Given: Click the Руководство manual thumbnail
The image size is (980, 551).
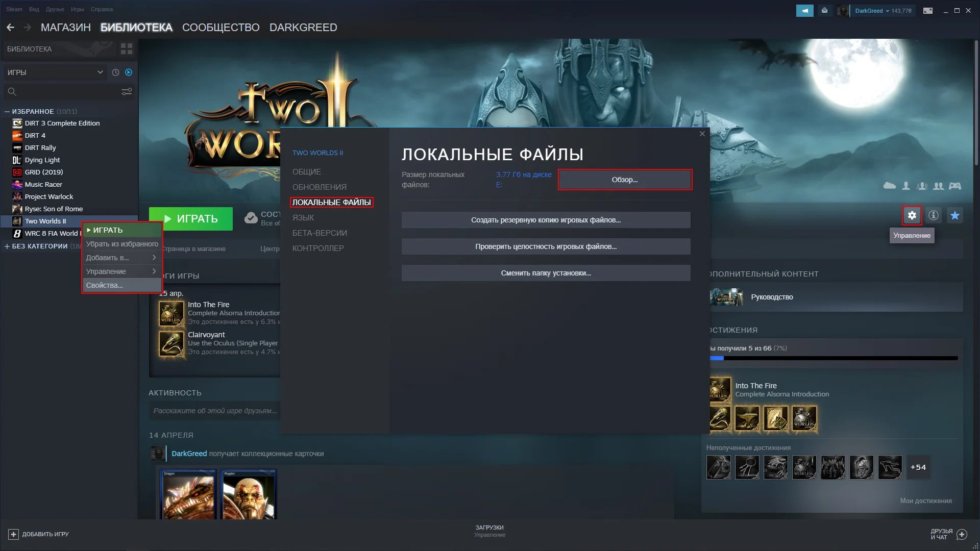Looking at the screenshot, I should tap(726, 297).
